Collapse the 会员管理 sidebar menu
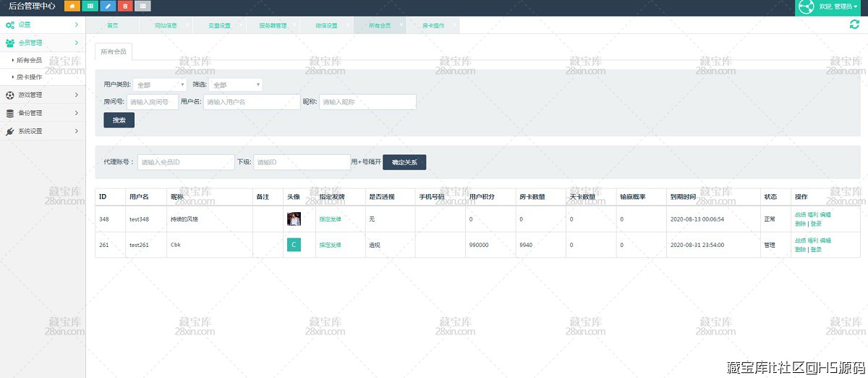Viewport: 868px width, 378px height. [x=43, y=43]
